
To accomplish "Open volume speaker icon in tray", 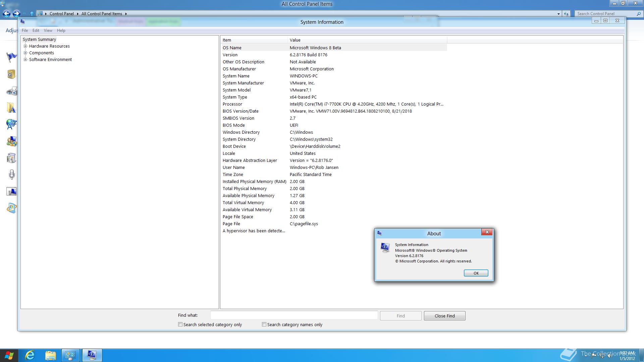I will pos(610,356).
